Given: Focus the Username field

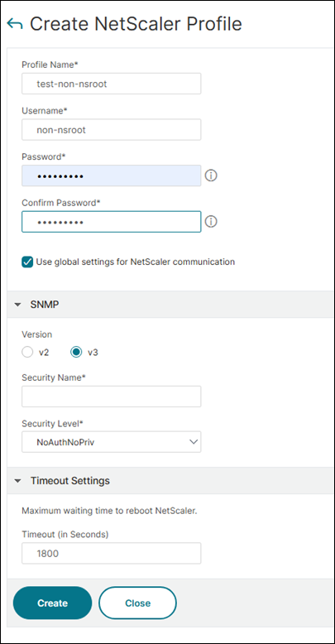Looking at the screenshot, I should tap(112, 130).
